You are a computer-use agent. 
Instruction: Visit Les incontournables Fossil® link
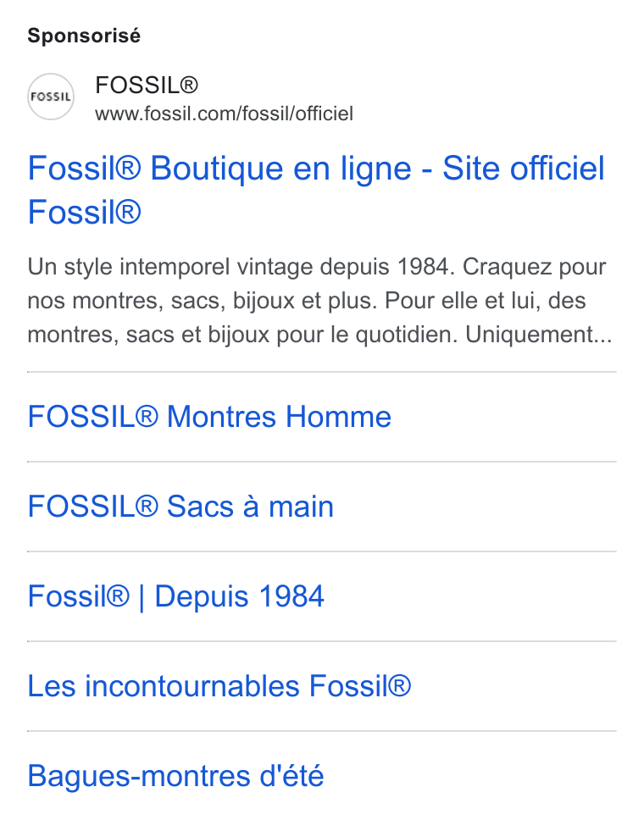coord(219,685)
